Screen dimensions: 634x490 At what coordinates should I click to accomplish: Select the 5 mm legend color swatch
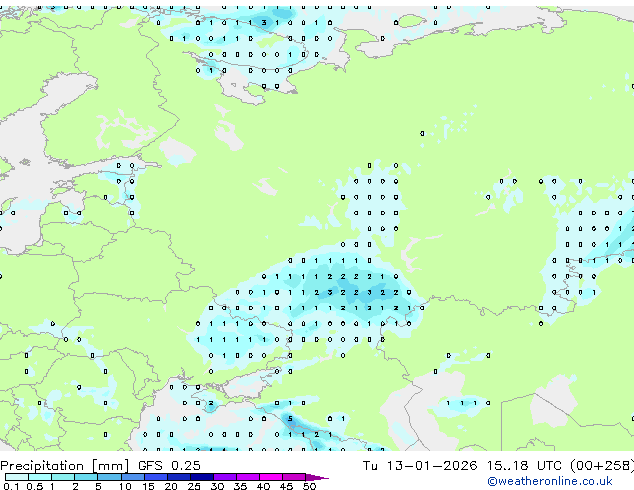click(x=109, y=477)
